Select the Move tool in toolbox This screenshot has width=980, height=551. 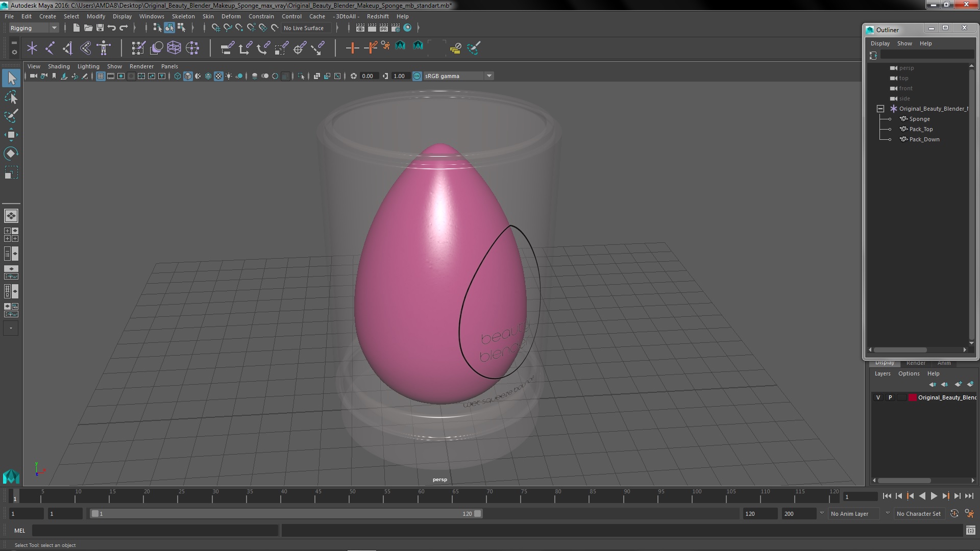(11, 135)
